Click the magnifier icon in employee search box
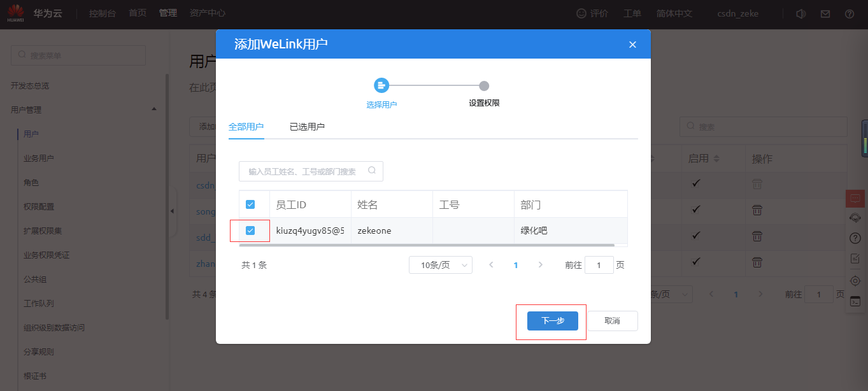 pos(372,171)
